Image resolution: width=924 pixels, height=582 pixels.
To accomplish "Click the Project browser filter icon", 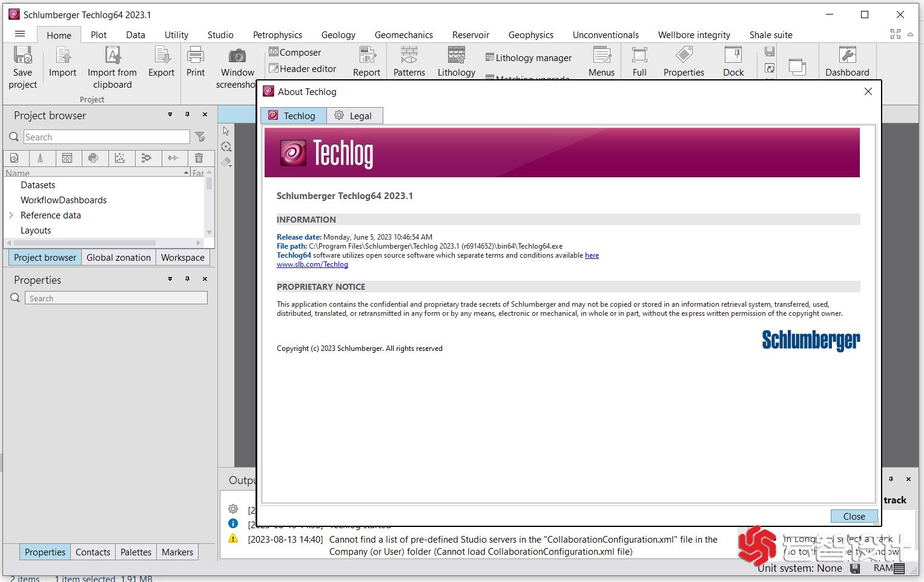I will 200,137.
